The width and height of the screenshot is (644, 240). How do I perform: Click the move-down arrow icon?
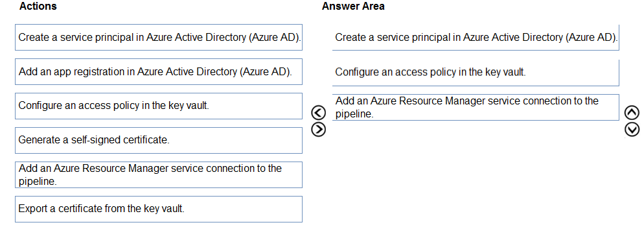coord(632,130)
